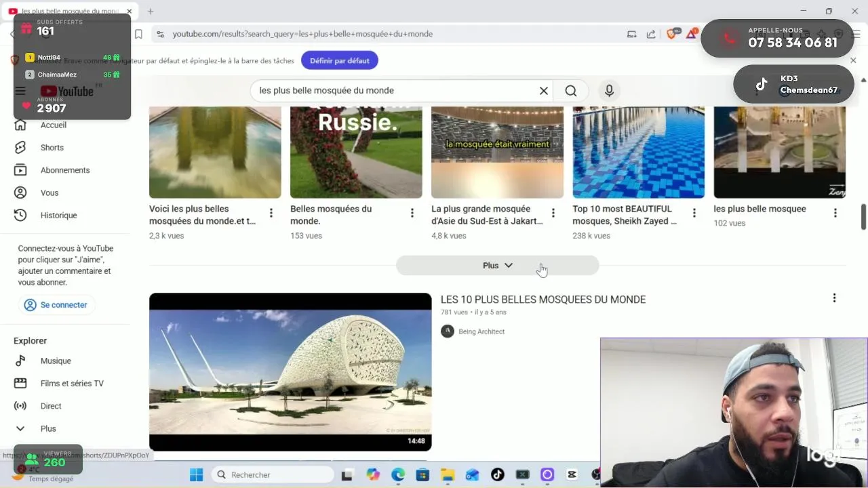Open Copilot from the taskbar
868x488 pixels.
[x=373, y=474]
